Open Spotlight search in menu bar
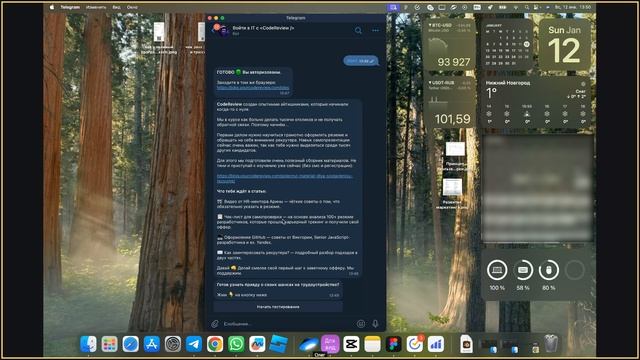The height and width of the screenshot is (360, 640). coord(527,7)
